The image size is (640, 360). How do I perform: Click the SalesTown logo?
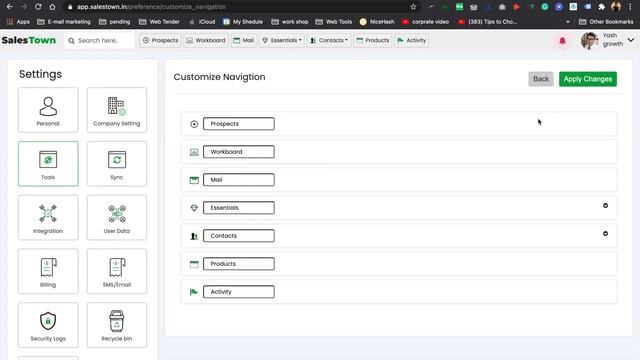click(29, 40)
